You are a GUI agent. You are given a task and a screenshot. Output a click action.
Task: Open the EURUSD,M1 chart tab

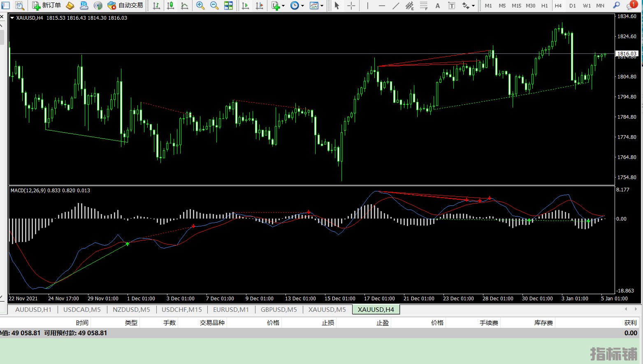pyautogui.click(x=231, y=309)
